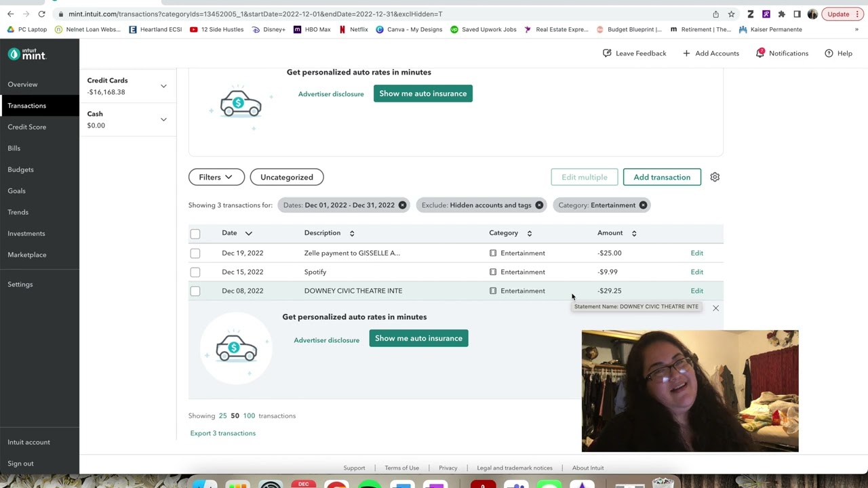Reload the page in Chrome
Screen dimensions: 868x488
pyautogui.click(x=41, y=14)
